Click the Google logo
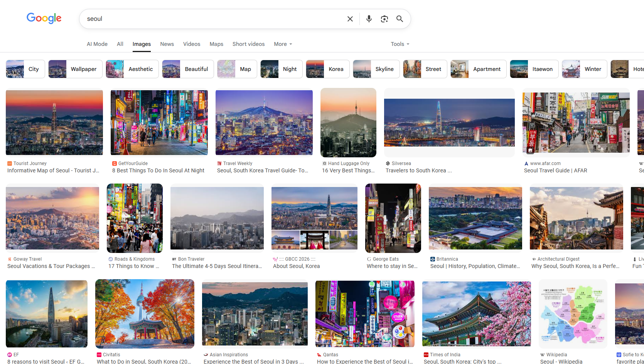The image size is (644, 364). click(44, 18)
